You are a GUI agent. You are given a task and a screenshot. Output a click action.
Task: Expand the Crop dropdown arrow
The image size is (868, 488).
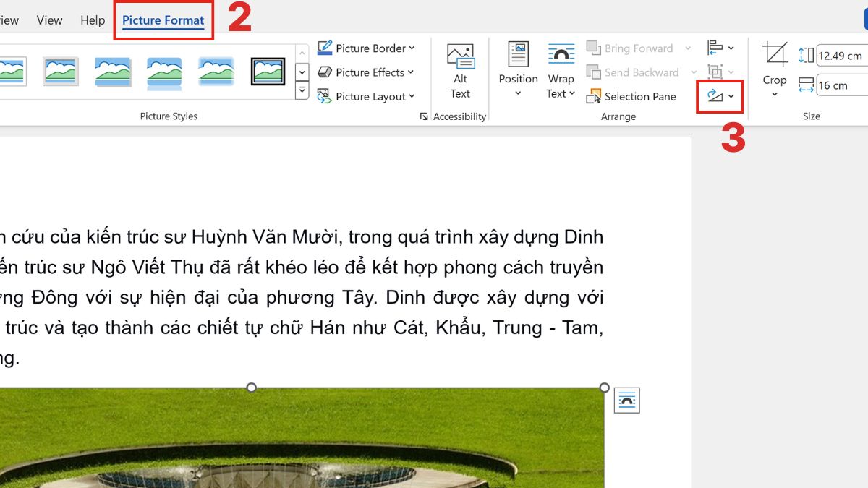[775, 94]
